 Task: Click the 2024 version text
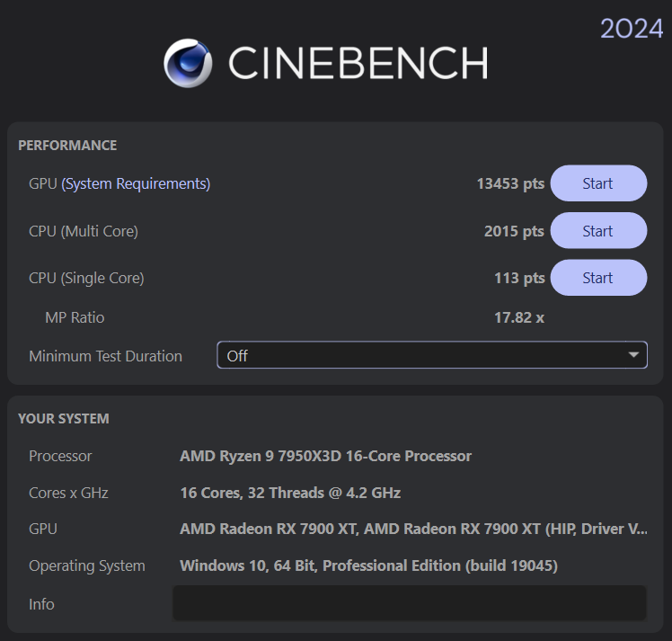(x=632, y=29)
